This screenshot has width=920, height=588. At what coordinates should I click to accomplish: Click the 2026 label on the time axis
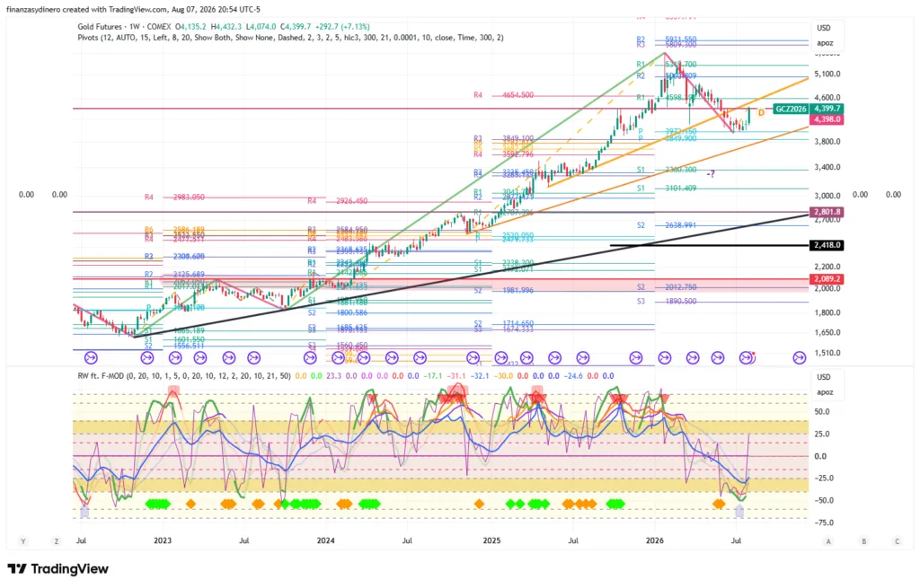pyautogui.click(x=655, y=540)
